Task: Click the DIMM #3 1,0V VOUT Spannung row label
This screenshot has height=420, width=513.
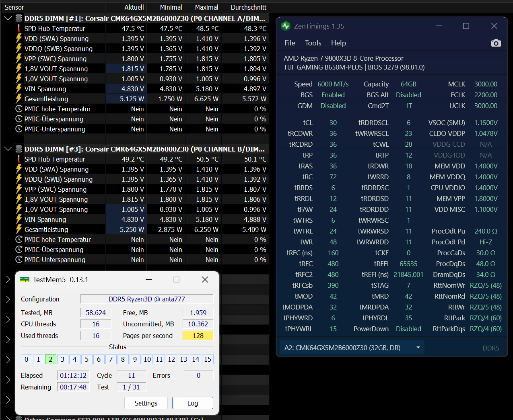Action: (56, 209)
